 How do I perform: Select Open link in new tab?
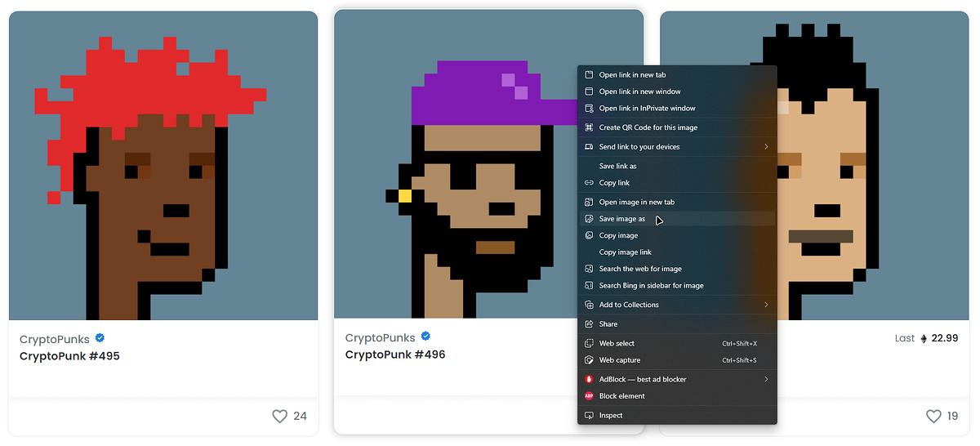click(677, 75)
